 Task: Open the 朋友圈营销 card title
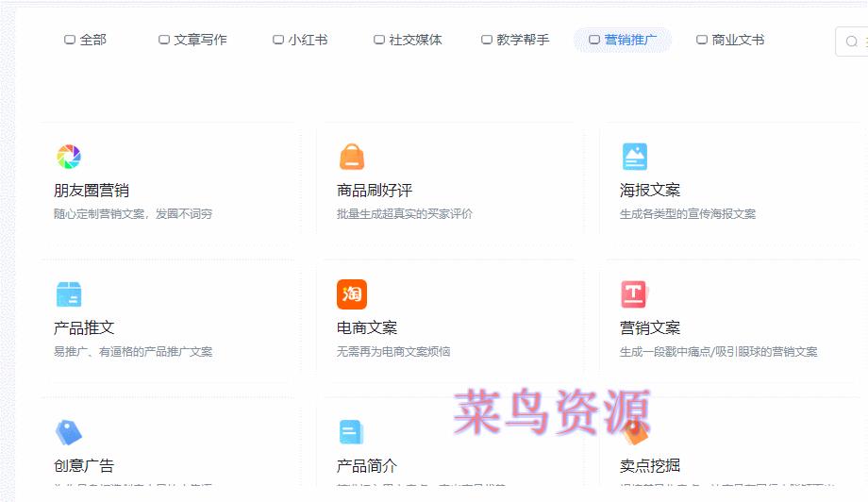(92, 191)
